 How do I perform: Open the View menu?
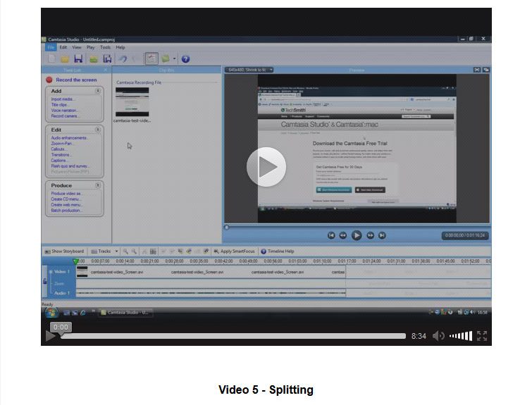coord(77,47)
